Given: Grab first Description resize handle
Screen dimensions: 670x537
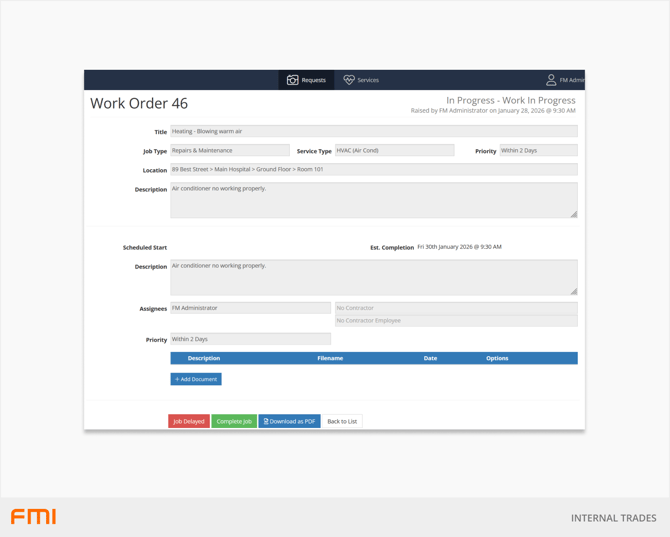Looking at the screenshot, I should [574, 214].
